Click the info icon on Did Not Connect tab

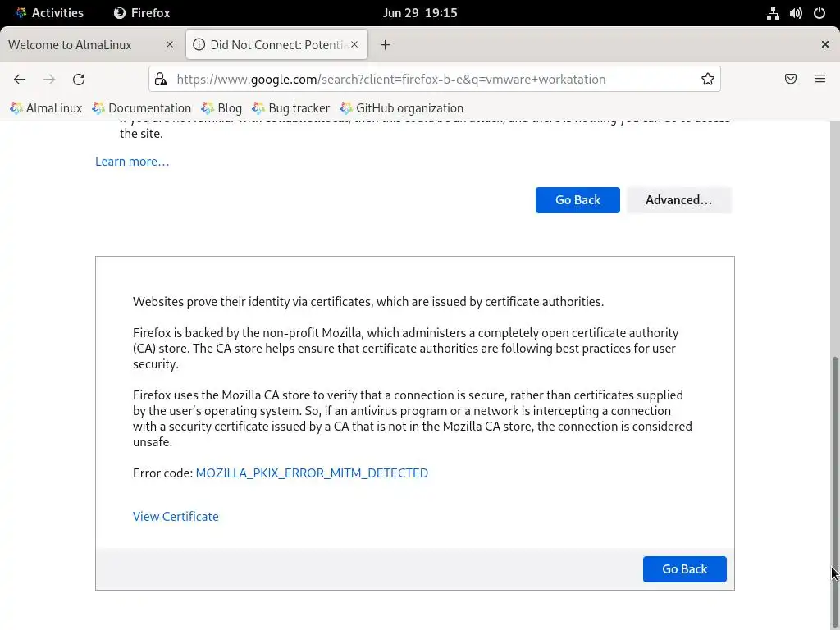click(x=199, y=44)
